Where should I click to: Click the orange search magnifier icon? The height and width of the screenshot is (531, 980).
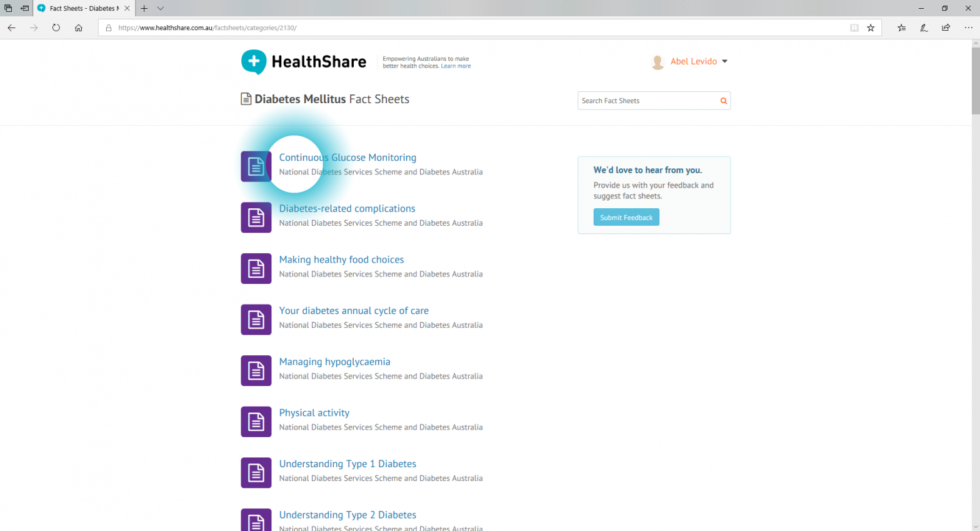pos(723,101)
